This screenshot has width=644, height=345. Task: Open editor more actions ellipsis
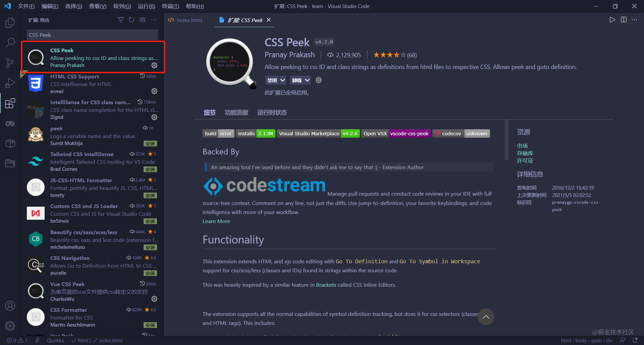634,20
